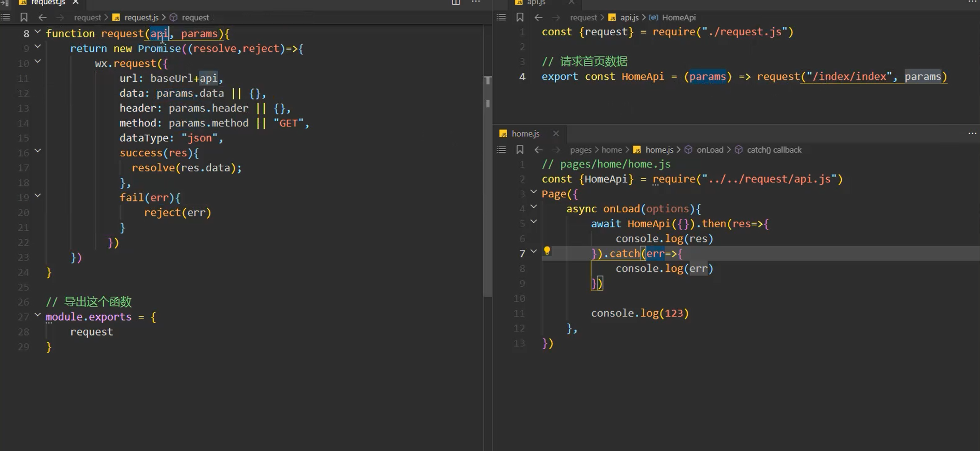Open 'onLoad' breadcrumb in home.js pane
The image size is (980, 451).
(710, 150)
